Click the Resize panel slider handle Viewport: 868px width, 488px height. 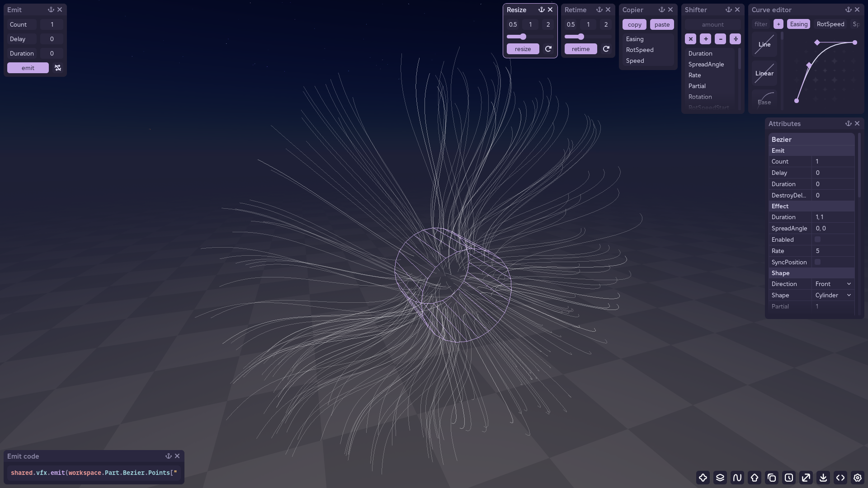[x=523, y=37]
